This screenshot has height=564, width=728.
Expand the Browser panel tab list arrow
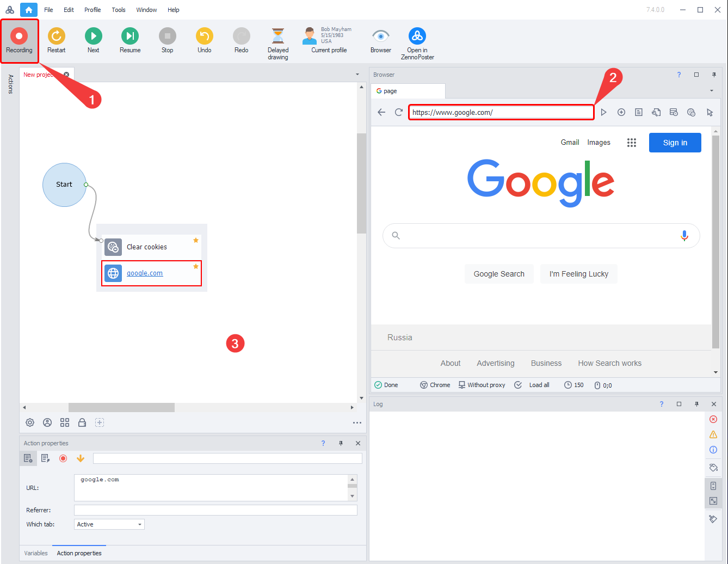coord(711,90)
